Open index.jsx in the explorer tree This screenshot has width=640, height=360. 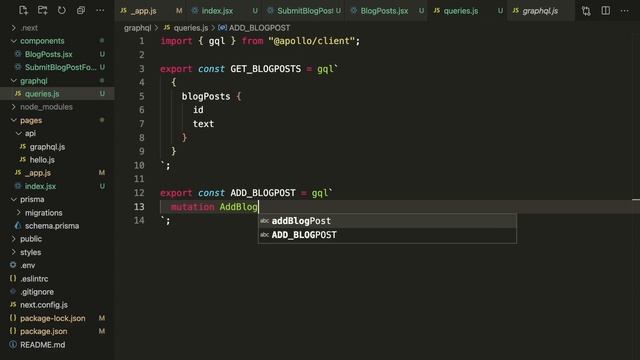point(57,186)
